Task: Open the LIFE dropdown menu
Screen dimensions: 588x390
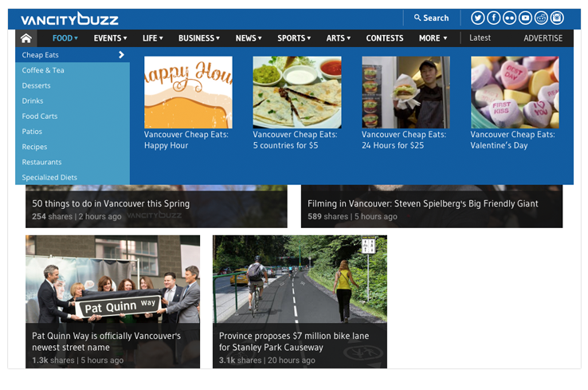Action: click(x=153, y=38)
